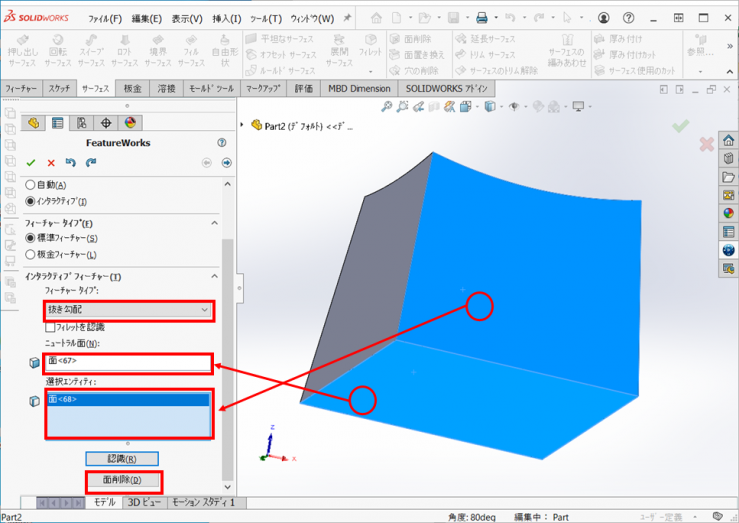Click the blue next arrow in FeatureWorks panel
739x523 pixels.
[226, 163]
